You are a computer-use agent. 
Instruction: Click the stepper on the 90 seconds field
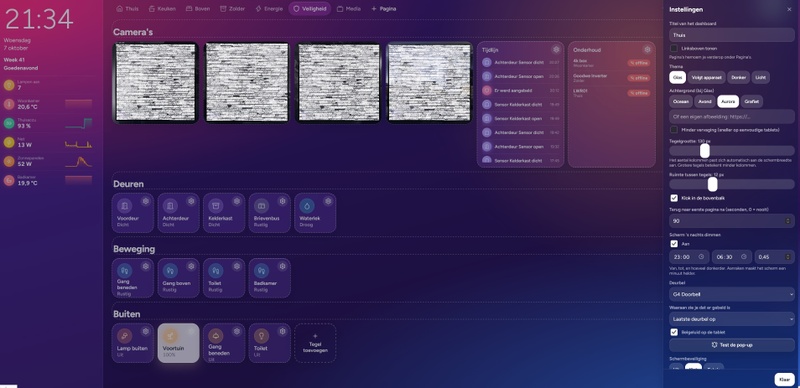(789, 221)
